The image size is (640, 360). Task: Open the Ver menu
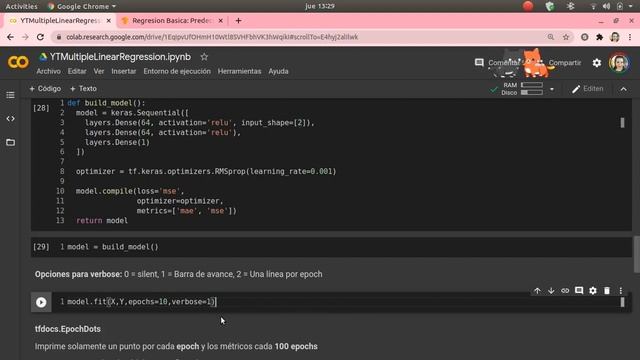coord(99,71)
